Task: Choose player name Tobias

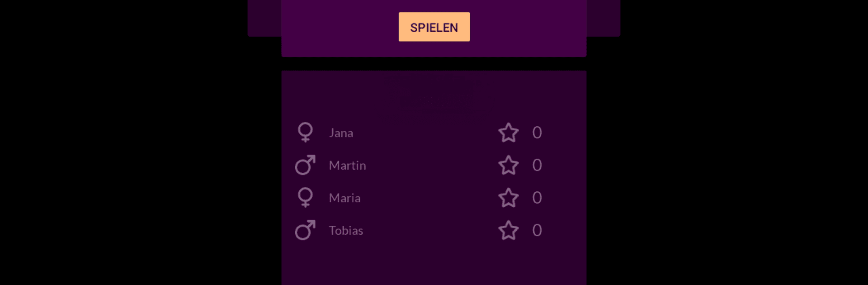Action: 346,231
